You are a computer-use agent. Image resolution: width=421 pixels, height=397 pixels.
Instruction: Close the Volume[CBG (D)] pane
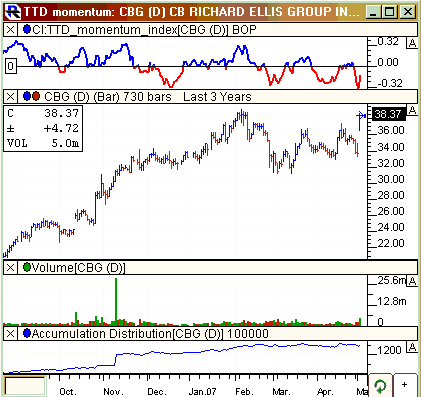(x=10, y=268)
